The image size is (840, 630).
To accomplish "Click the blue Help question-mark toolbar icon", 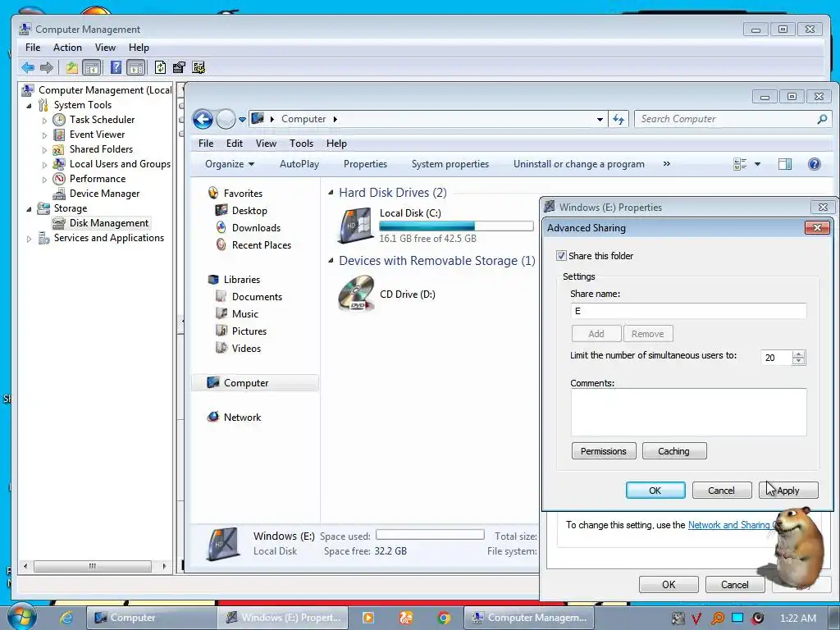I will [x=116, y=67].
